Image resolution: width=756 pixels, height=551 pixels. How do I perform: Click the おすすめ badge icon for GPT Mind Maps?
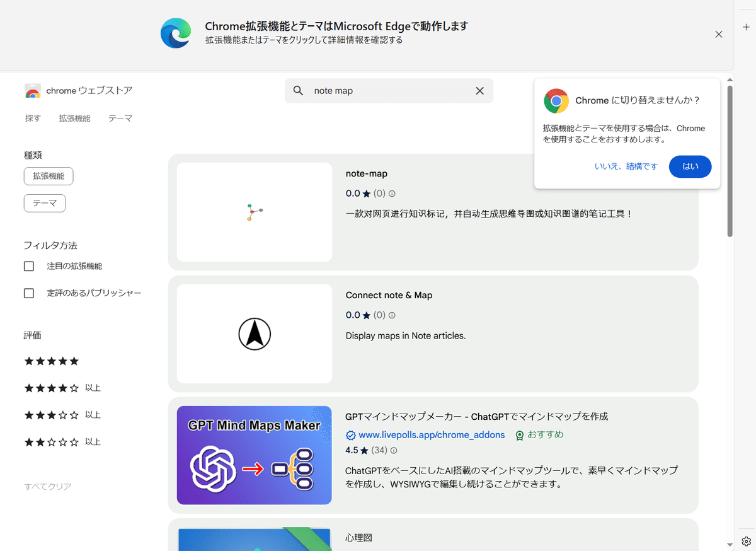coord(518,435)
